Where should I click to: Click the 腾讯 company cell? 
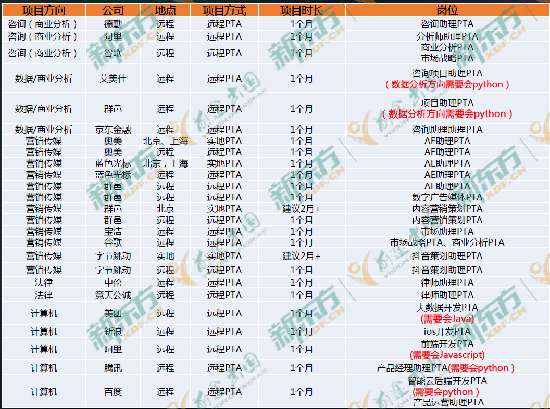point(113,368)
